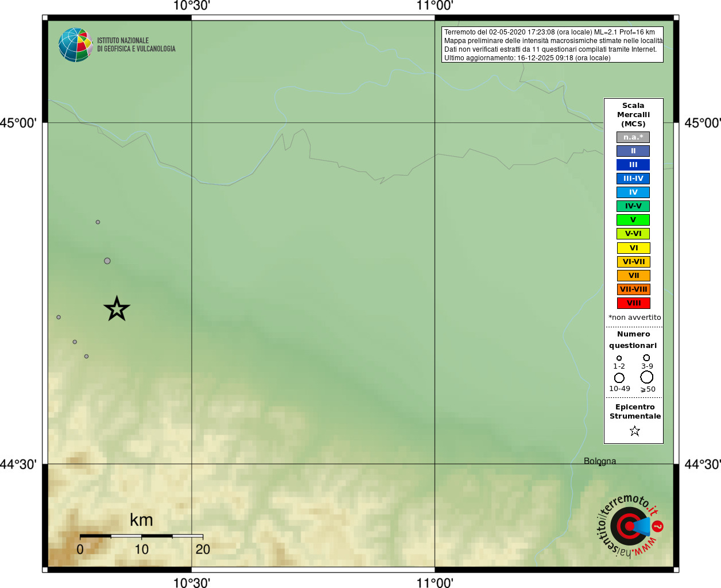Select the IV light blue swatch
This screenshot has height=588, width=721.
pyautogui.click(x=633, y=192)
